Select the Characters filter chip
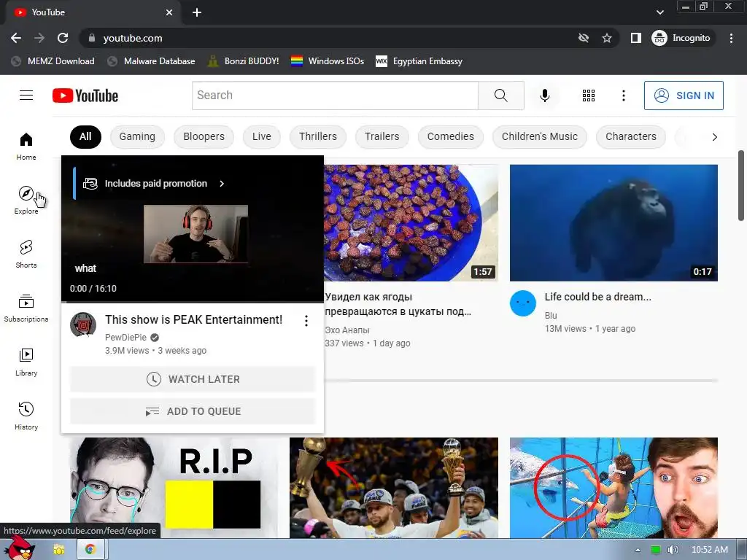This screenshot has height=560, width=747. point(631,136)
